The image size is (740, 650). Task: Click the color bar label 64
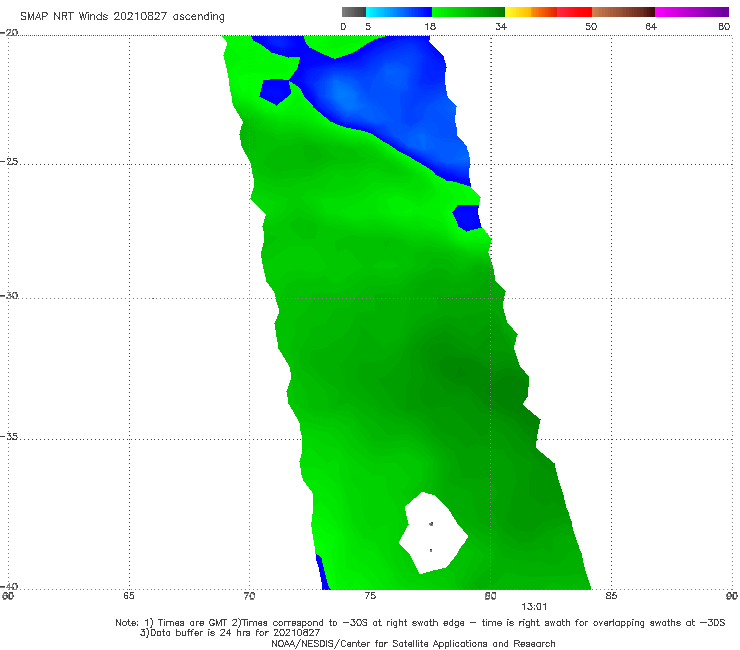[x=651, y=27]
